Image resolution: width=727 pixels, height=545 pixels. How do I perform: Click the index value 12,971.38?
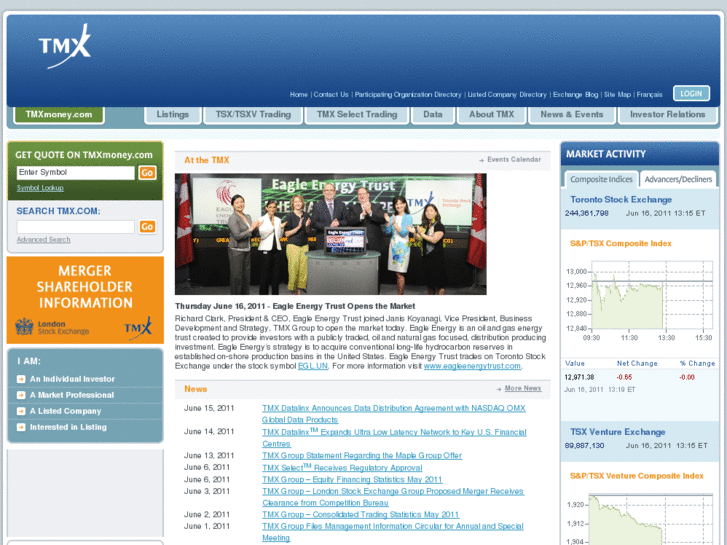579,377
